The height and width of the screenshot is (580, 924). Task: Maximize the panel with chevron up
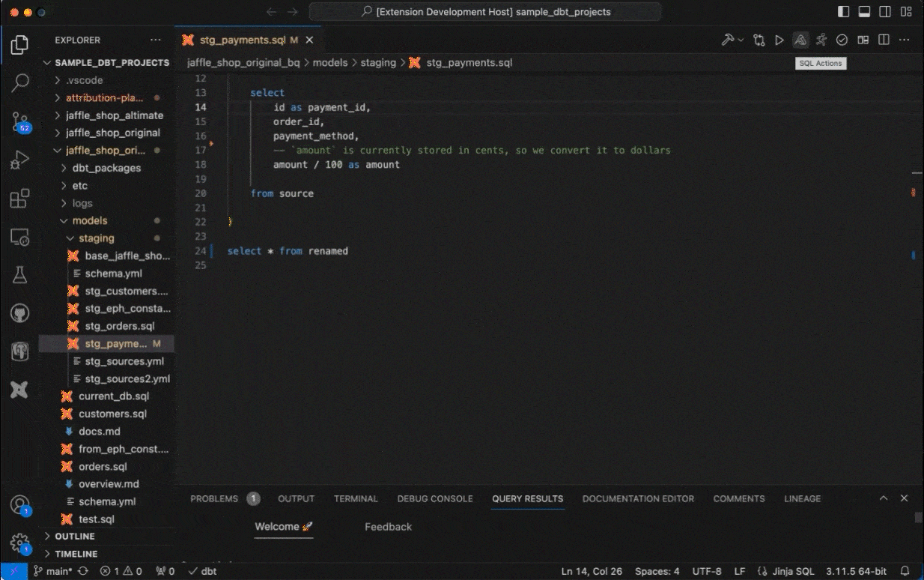(884, 498)
